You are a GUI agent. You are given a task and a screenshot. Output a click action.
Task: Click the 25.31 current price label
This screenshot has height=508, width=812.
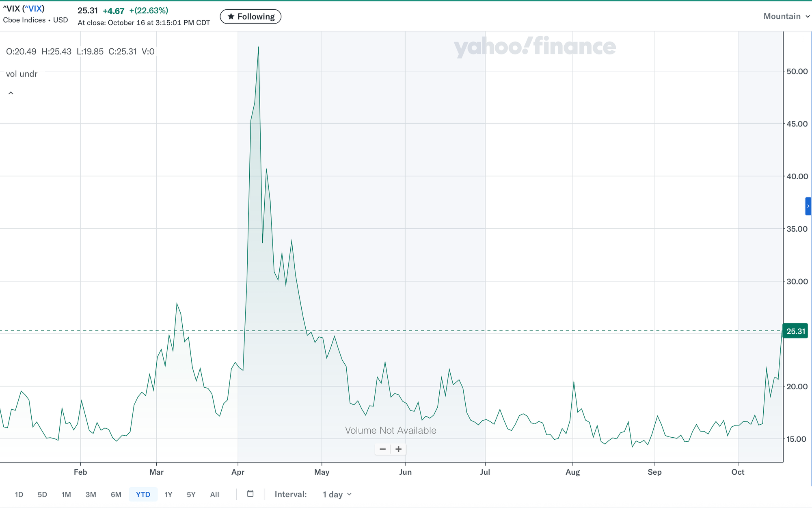coord(795,331)
